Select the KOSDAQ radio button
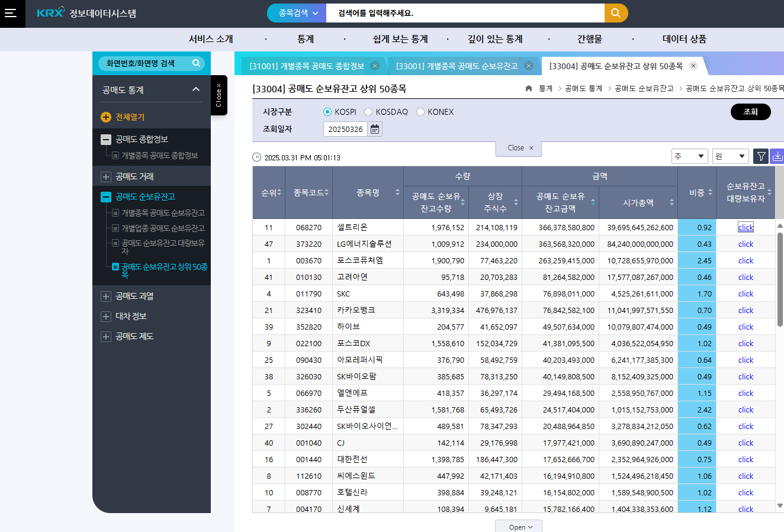Viewport: 784px width, 532px height. (368, 112)
